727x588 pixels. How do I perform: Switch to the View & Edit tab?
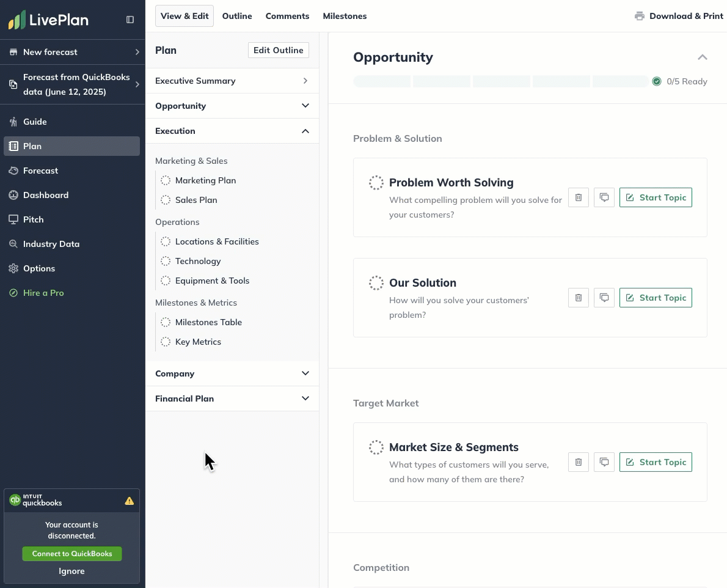tap(184, 16)
